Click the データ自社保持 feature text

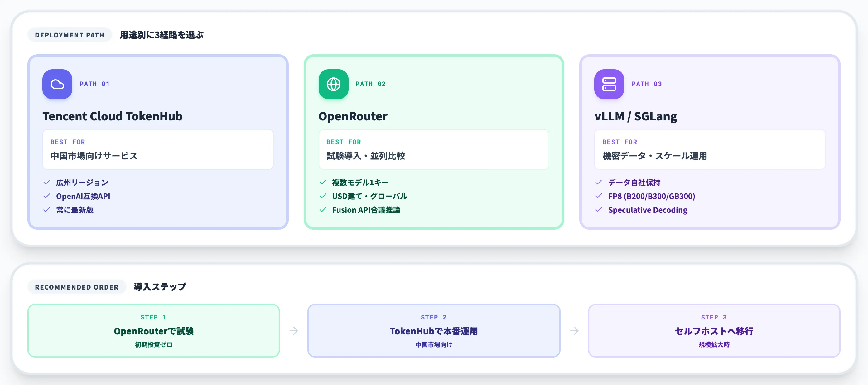[634, 183]
